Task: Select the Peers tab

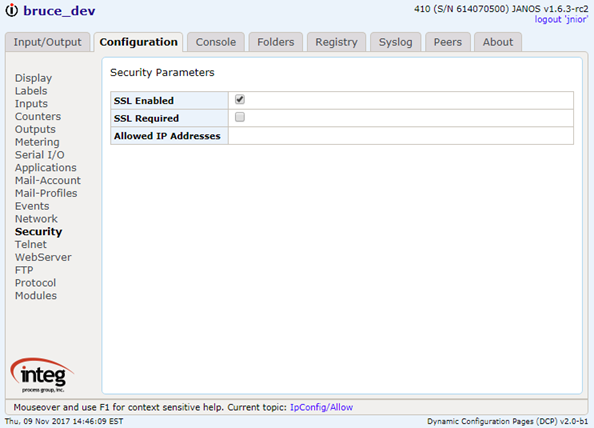Action: click(448, 42)
